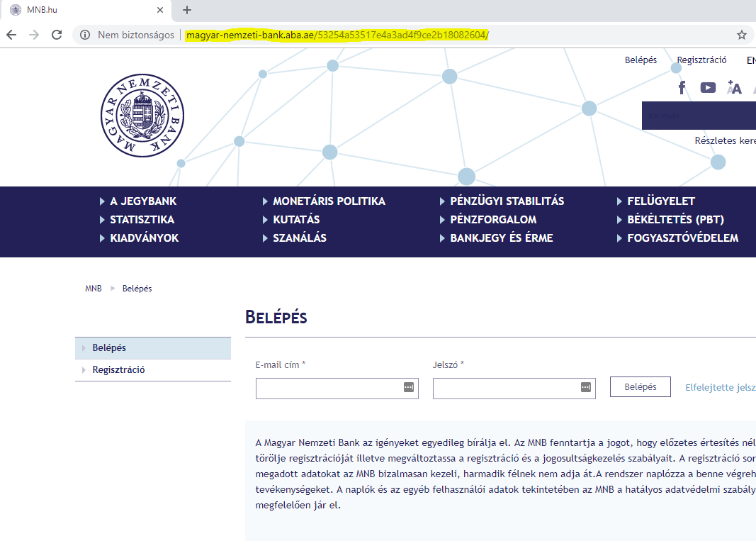This screenshot has width=756, height=541.
Task: Click the Facebook icon in header
Action: point(682,87)
